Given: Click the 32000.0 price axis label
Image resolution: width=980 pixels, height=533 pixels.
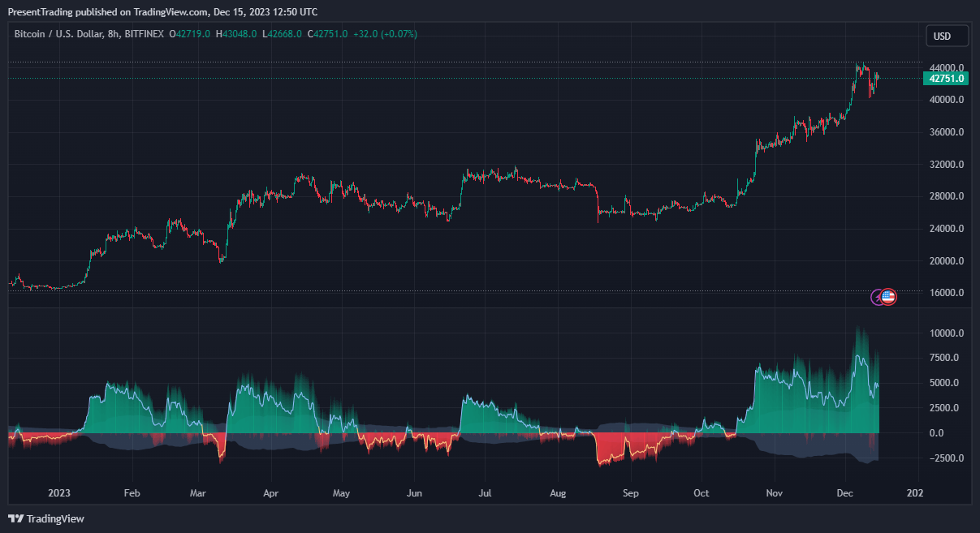Looking at the screenshot, I should [947, 164].
